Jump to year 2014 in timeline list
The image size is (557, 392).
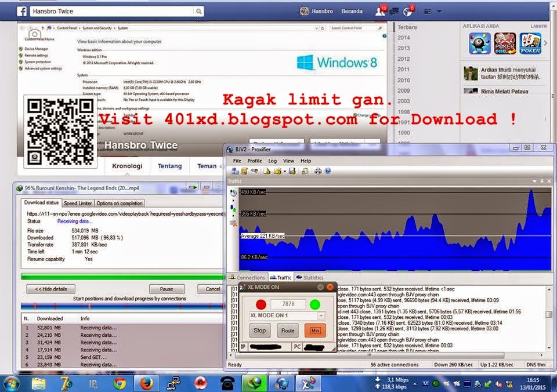coord(404,38)
